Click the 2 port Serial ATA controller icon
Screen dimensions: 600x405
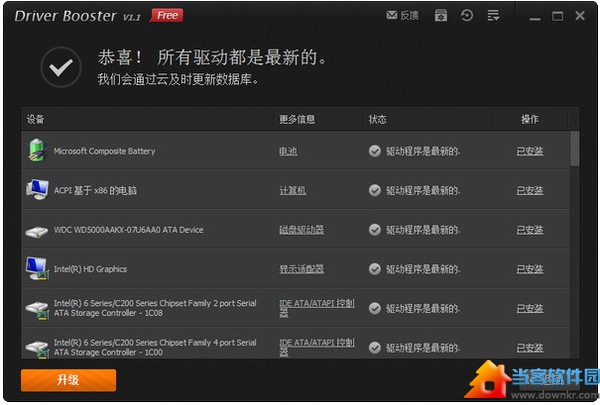(x=37, y=309)
